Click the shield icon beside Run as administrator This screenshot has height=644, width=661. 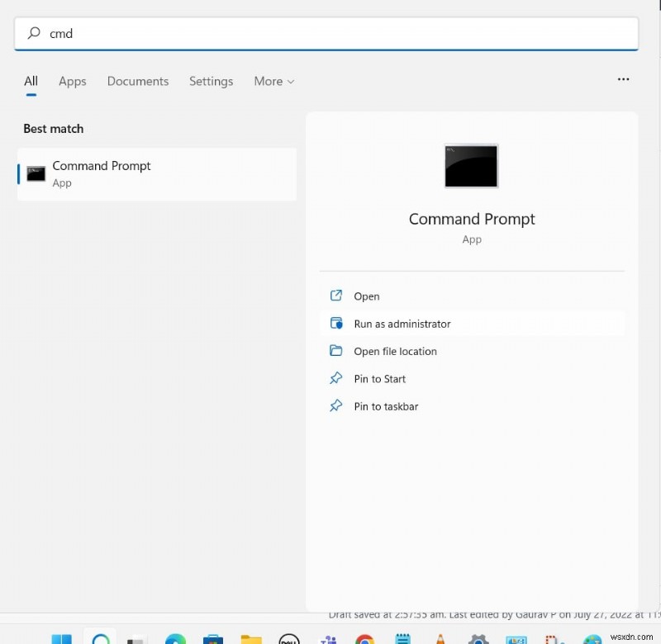pos(336,324)
